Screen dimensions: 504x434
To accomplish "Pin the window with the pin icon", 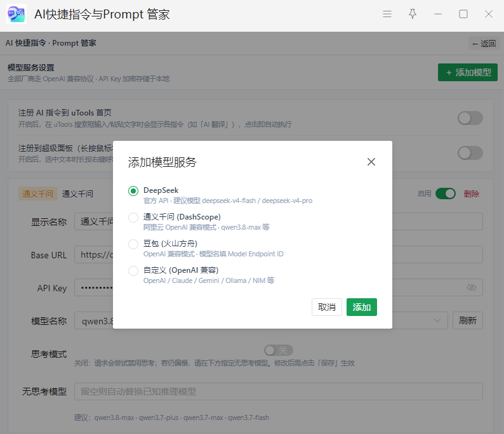I will (x=413, y=14).
